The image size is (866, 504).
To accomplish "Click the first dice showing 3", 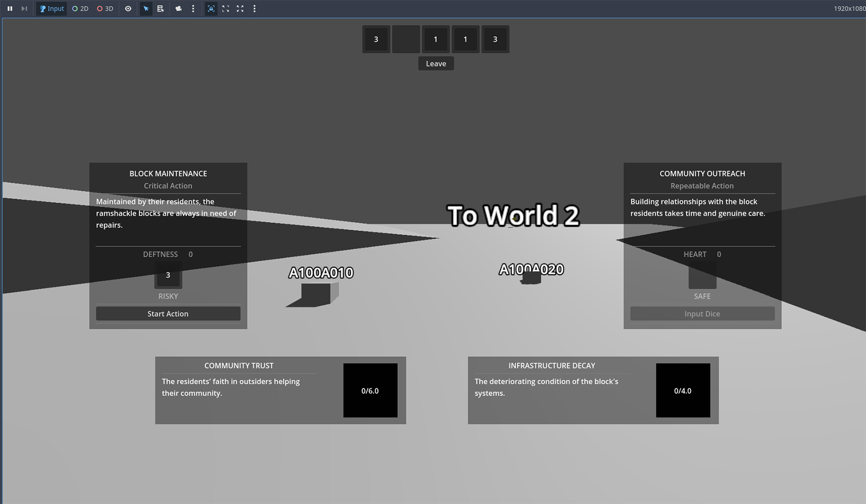I will [376, 39].
